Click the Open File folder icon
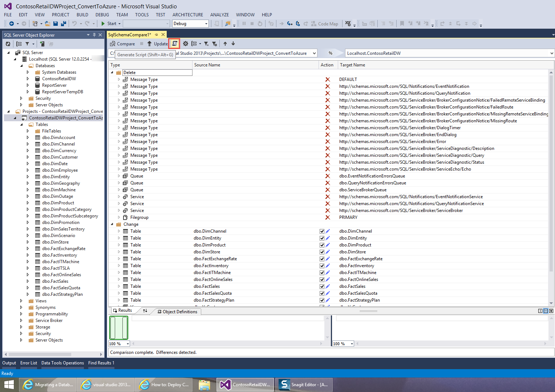Viewport: 555px width, 392px height. tap(48, 24)
